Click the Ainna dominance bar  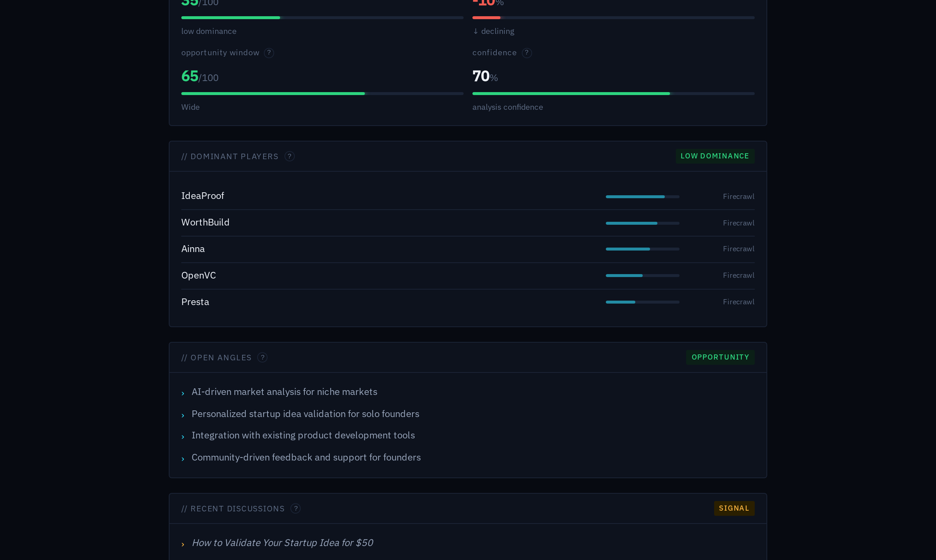(x=642, y=249)
